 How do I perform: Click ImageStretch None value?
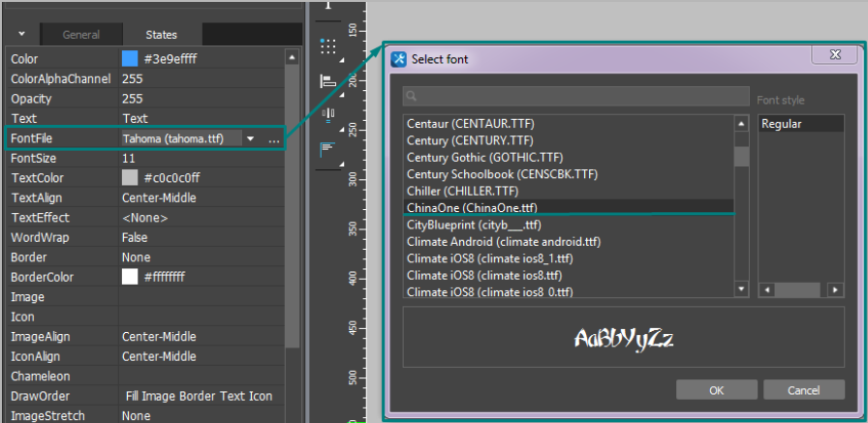pos(137,416)
